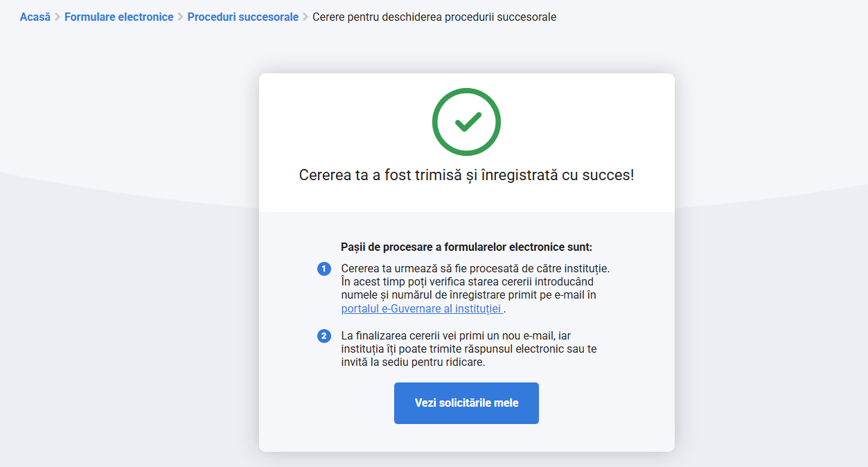Viewport: 868px width, 467px height.
Task: Open the Formulare electronice breadcrumb link
Action: (x=119, y=17)
